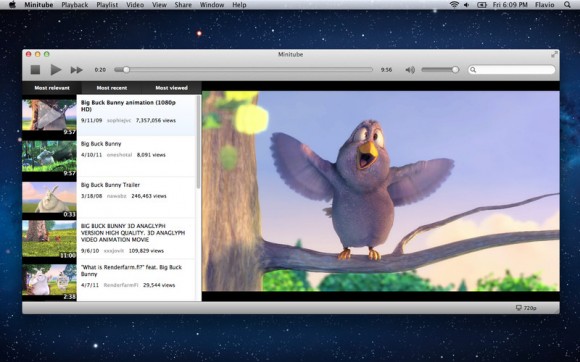The height and width of the screenshot is (362, 580).
Task: Click 'BIG BUCK BUNNY 3D ANAGLYPH' title text
Action: (x=133, y=233)
